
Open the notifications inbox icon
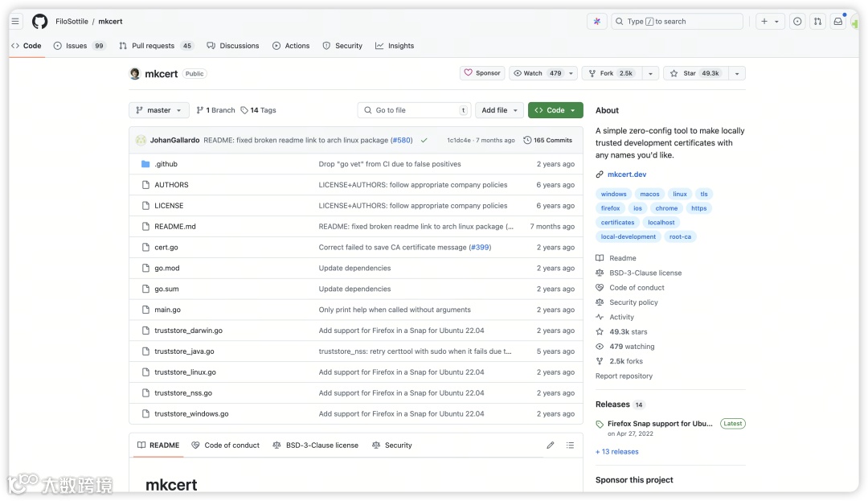click(838, 22)
